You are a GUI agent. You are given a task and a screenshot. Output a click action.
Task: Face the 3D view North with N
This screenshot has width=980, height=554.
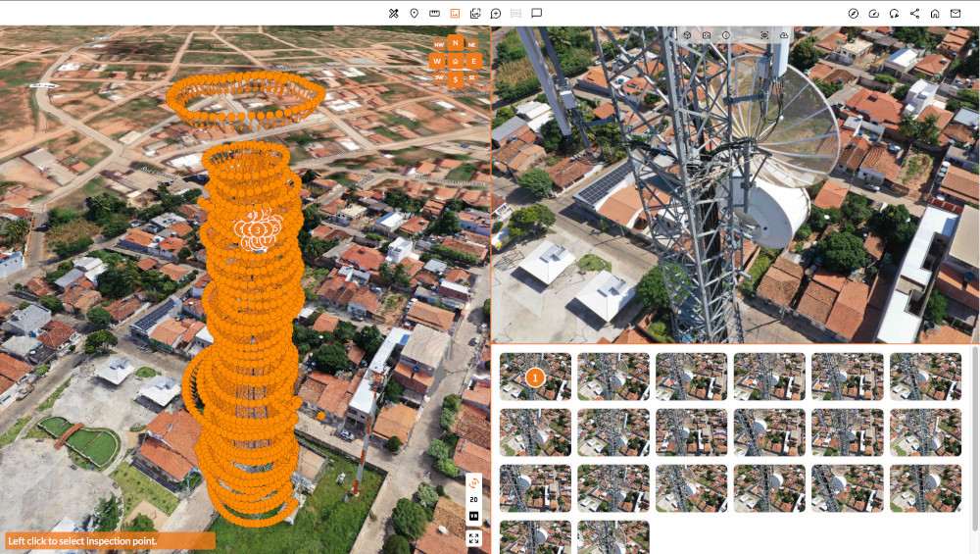click(x=456, y=43)
